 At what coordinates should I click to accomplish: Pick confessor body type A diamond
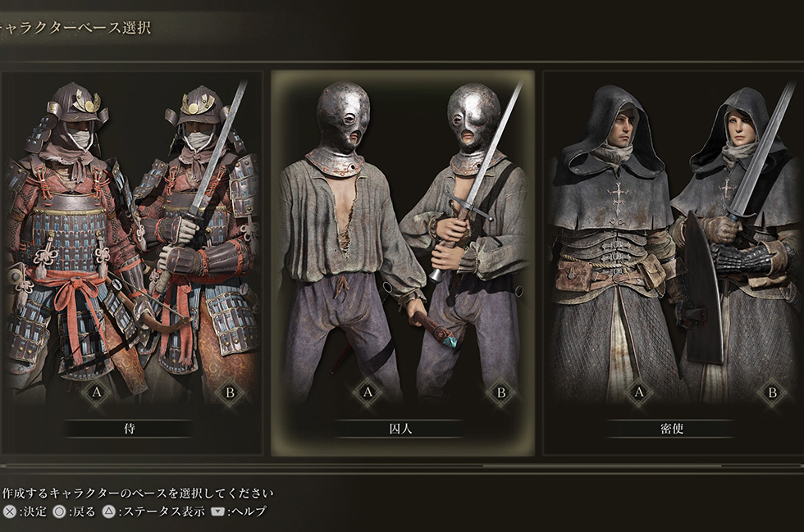639,393
